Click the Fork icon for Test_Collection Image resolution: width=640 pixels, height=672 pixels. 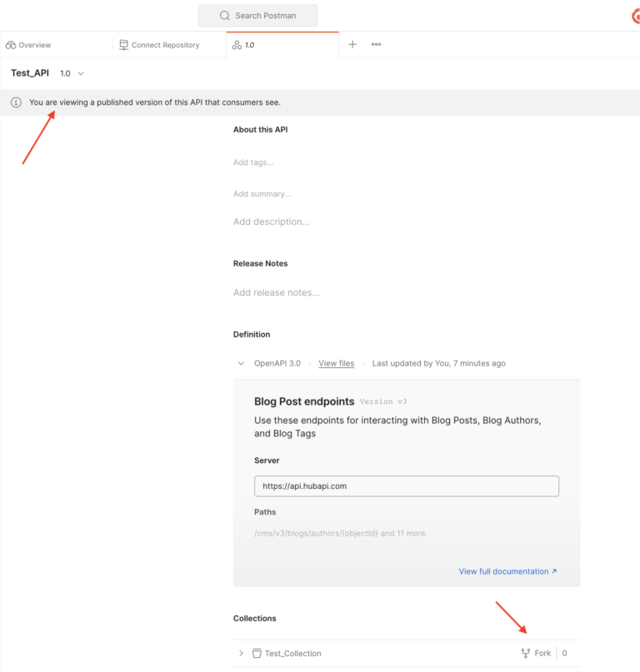[x=526, y=653]
